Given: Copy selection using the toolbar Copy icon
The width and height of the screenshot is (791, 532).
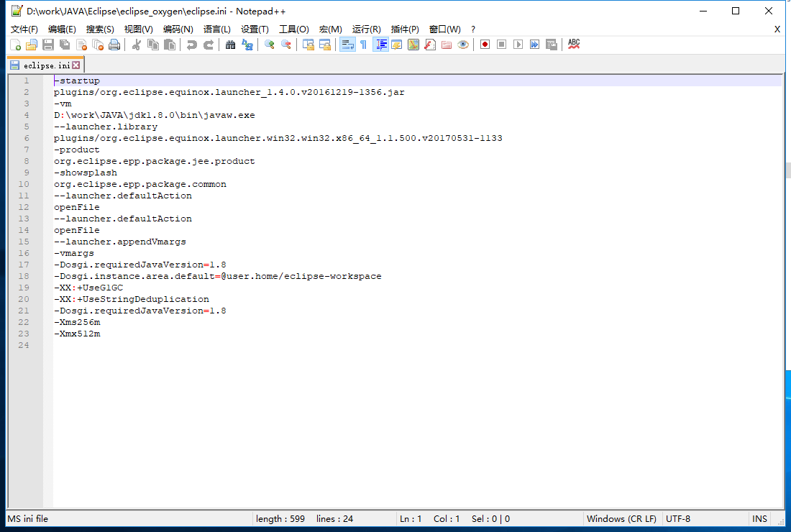Looking at the screenshot, I should coord(153,45).
